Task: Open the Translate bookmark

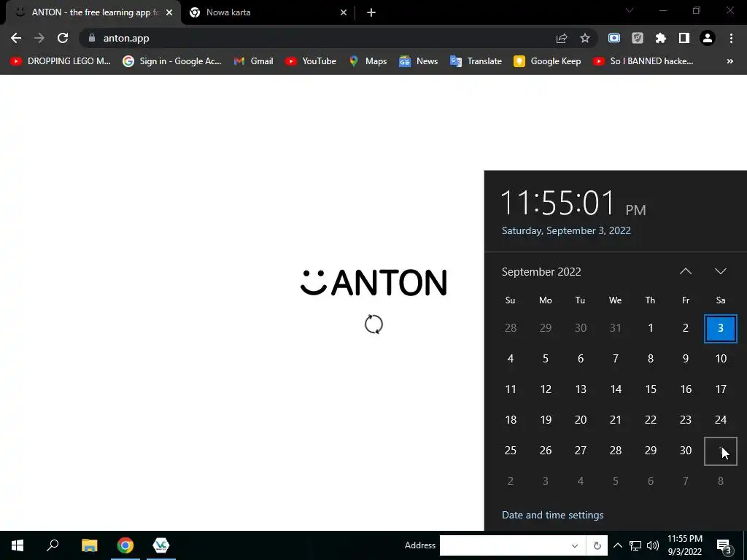Action: coord(476,61)
